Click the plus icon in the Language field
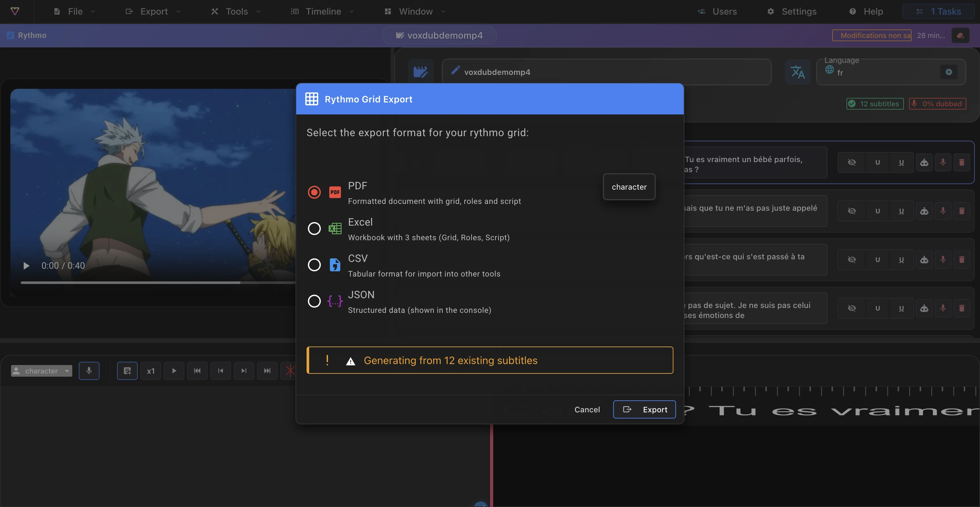The height and width of the screenshot is (507, 980). (949, 72)
